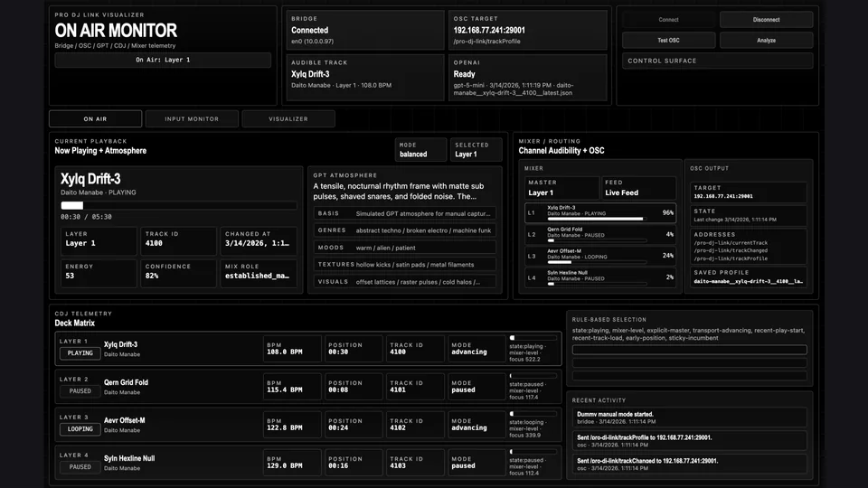868x488 pixels.
Task: Click the Energy 53 cell
Action: pyautogui.click(x=98, y=273)
